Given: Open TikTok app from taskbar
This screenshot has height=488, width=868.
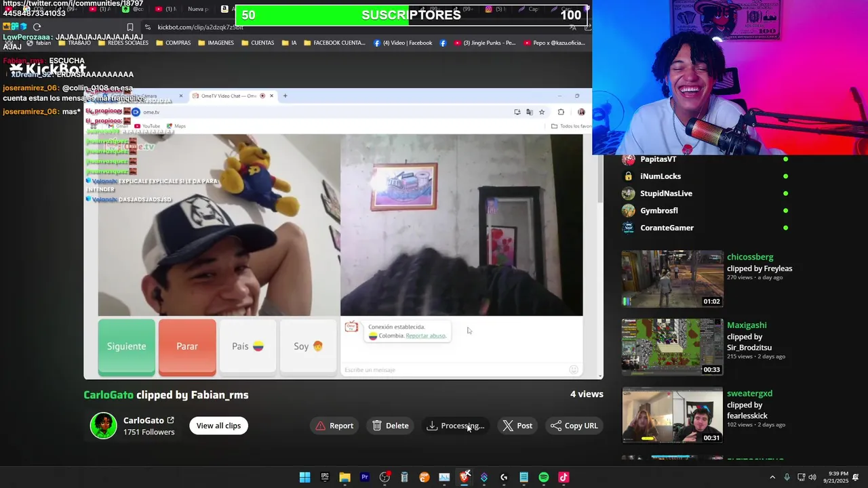Looking at the screenshot, I should (x=564, y=477).
